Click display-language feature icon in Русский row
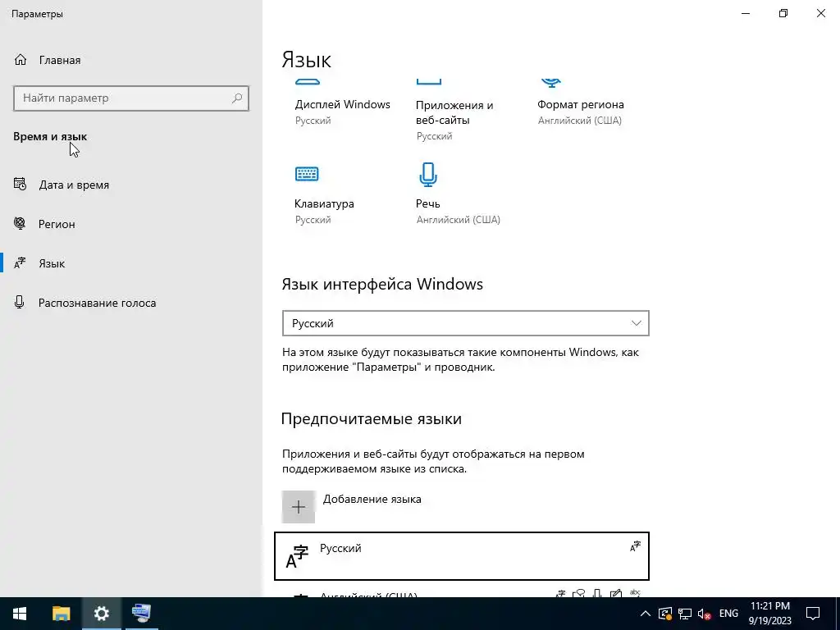 [635, 546]
